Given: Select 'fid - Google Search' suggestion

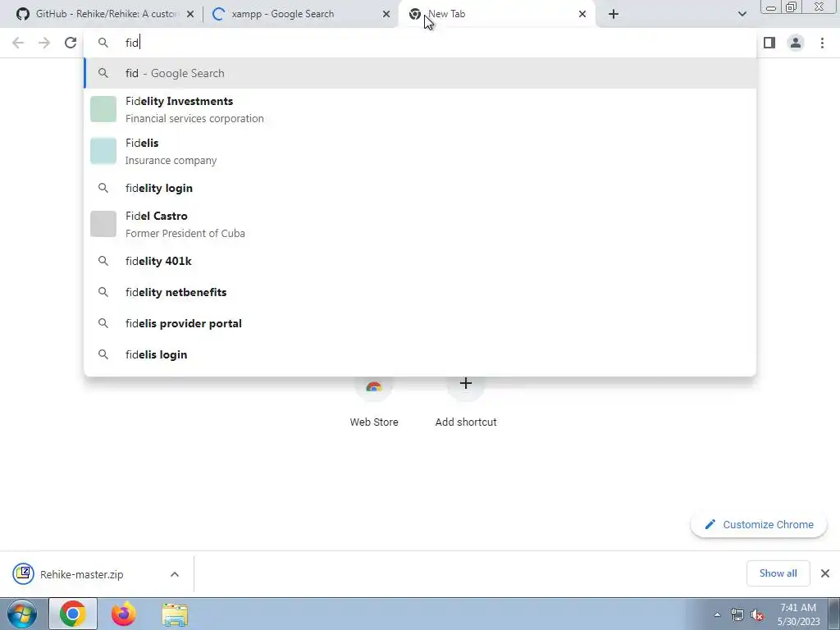Looking at the screenshot, I should tap(420, 73).
